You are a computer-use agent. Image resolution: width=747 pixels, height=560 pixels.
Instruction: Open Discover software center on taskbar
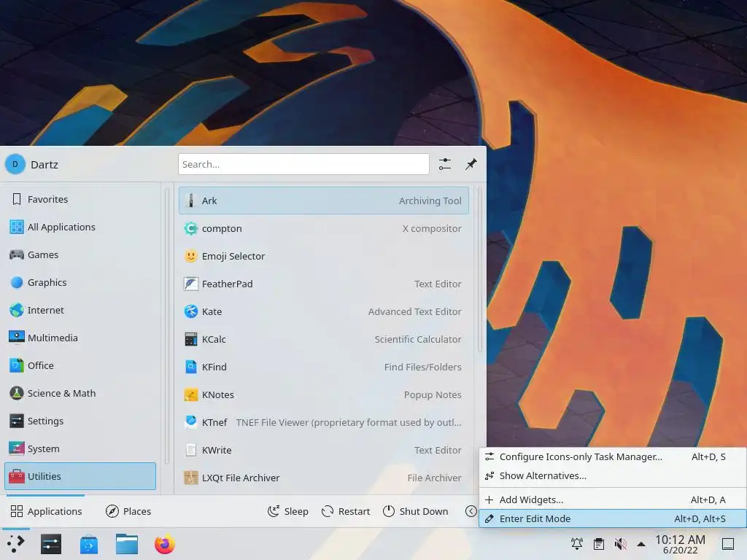(x=88, y=544)
